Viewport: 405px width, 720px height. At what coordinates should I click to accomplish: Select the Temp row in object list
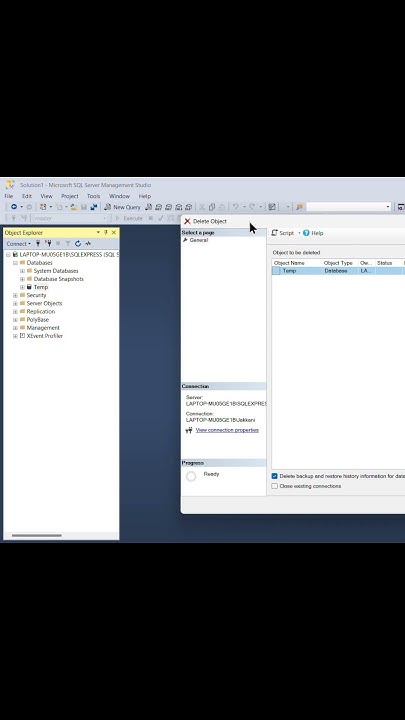tap(338, 271)
